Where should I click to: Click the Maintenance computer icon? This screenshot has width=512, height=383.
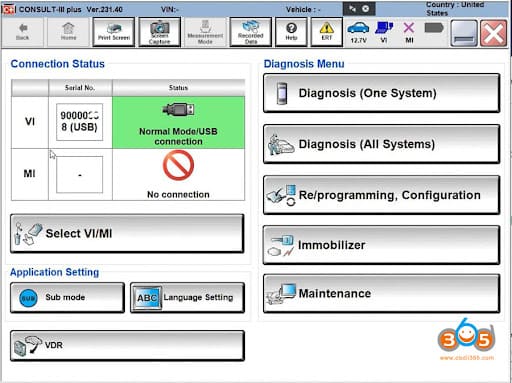(281, 293)
